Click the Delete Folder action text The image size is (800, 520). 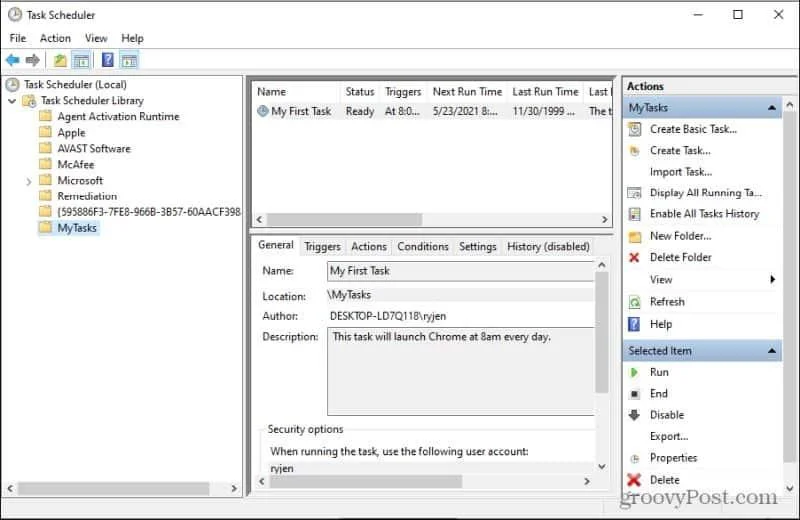(681, 257)
